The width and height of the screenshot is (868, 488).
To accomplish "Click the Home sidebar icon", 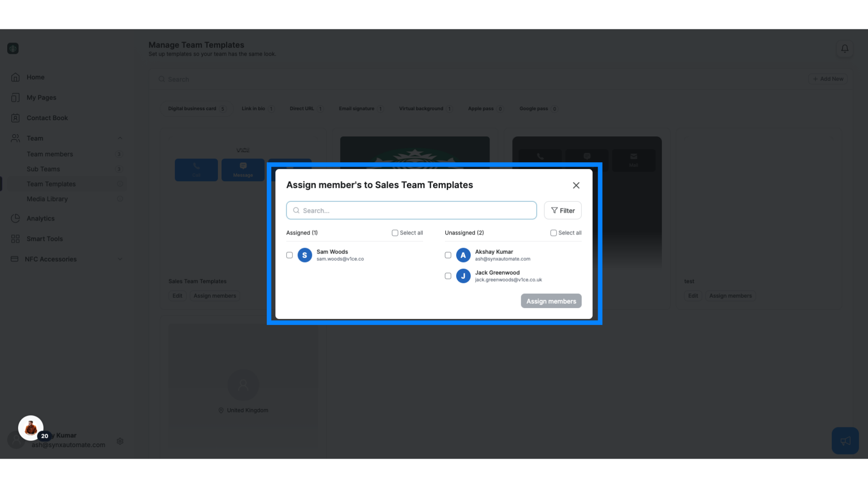I will [15, 77].
